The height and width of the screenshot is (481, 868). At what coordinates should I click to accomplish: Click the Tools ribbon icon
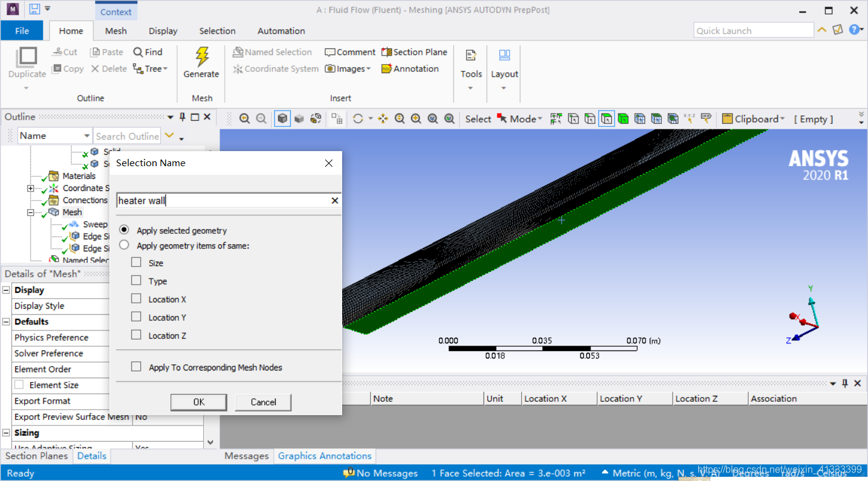(x=471, y=56)
